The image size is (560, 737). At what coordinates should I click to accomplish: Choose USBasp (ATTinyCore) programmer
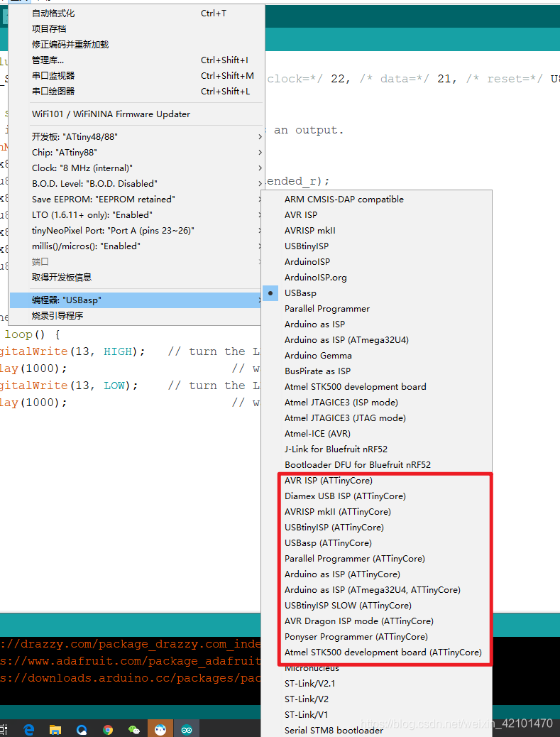pyautogui.click(x=378, y=543)
